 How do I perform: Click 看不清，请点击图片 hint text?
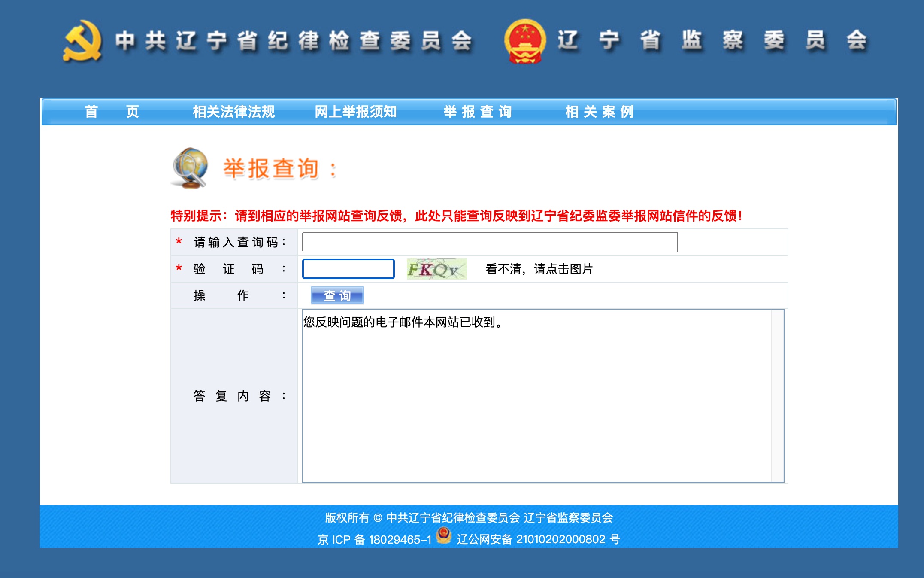click(x=539, y=269)
